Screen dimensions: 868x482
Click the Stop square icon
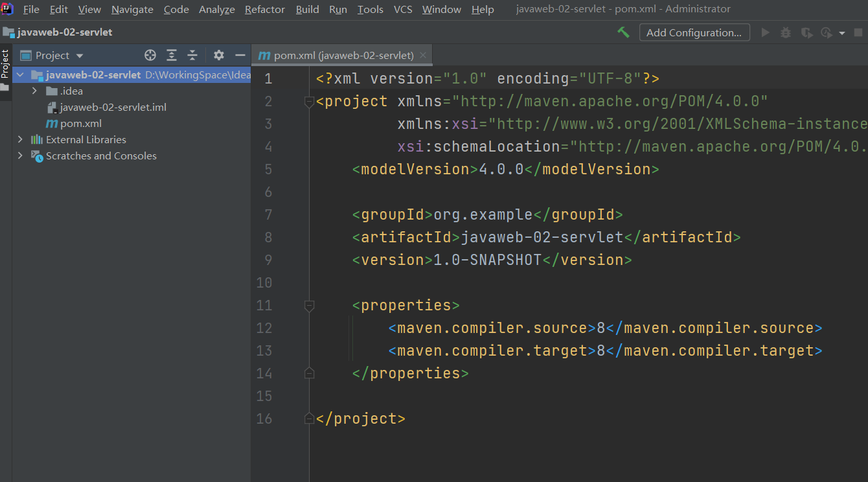pos(859,32)
